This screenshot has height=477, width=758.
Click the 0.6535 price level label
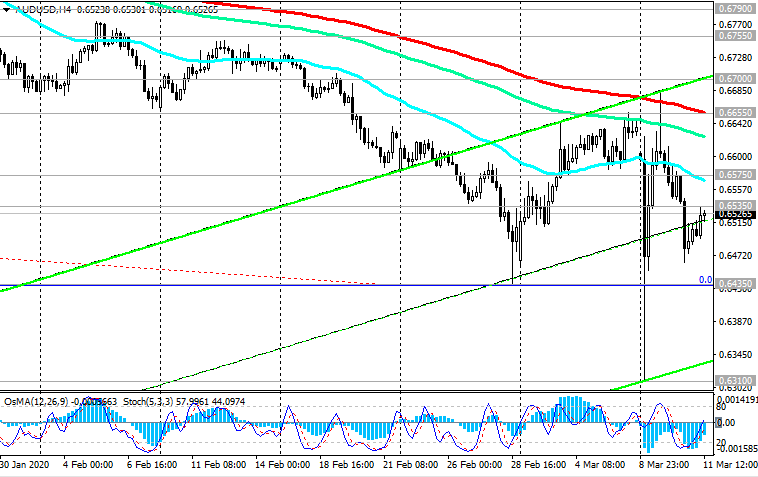pyautogui.click(x=734, y=206)
